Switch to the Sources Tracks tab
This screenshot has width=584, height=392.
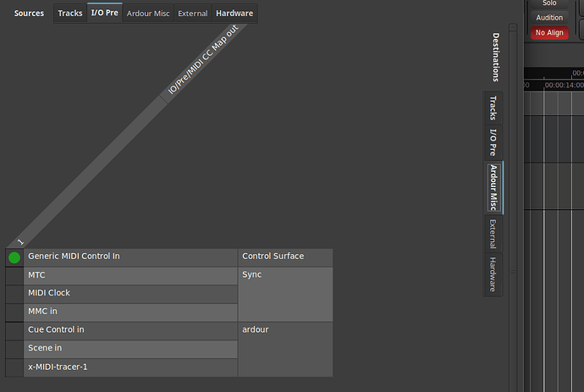point(70,14)
